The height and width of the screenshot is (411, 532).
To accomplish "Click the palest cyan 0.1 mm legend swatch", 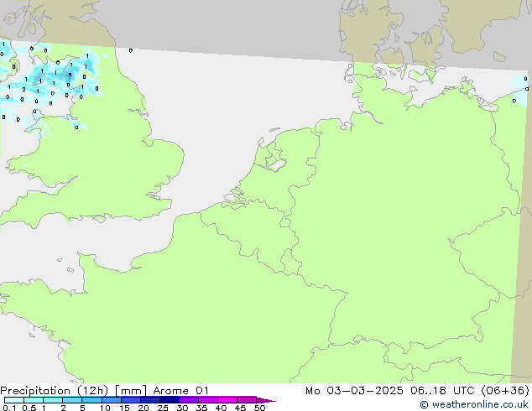I will click(x=14, y=400).
